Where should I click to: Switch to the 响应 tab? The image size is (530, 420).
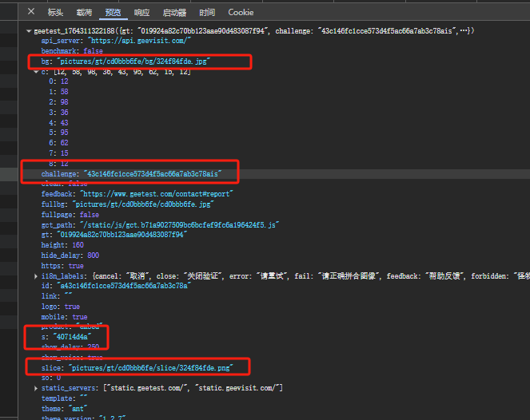[x=141, y=13]
